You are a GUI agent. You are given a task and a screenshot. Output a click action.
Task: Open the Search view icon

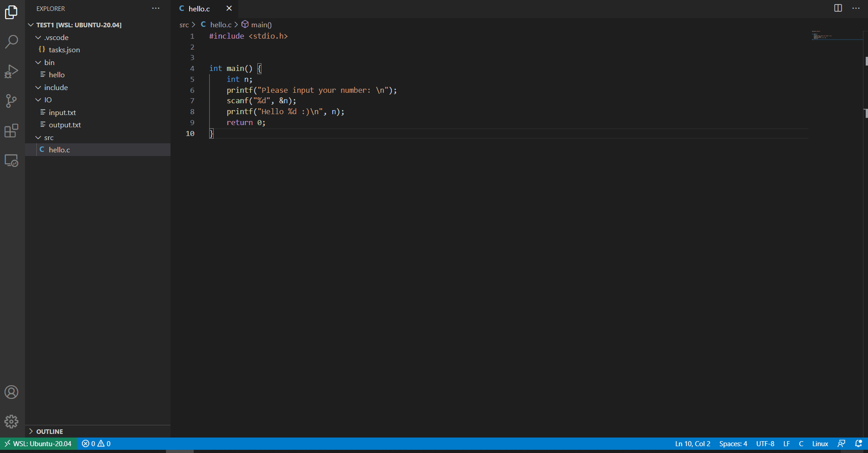point(11,42)
